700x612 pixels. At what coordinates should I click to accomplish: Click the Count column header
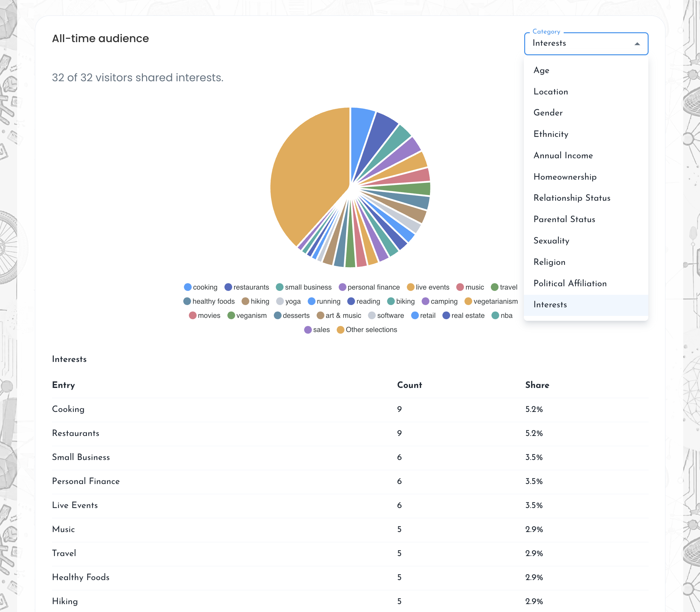pos(410,385)
